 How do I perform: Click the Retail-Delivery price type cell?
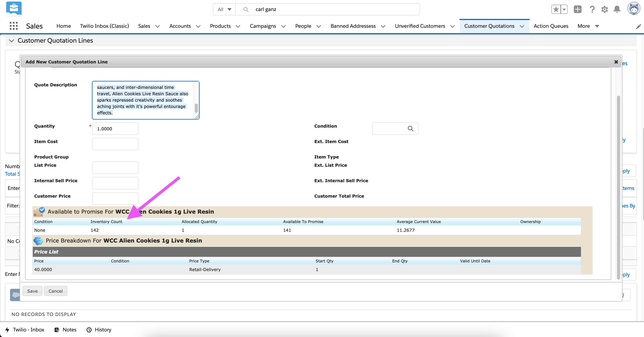[x=205, y=270]
